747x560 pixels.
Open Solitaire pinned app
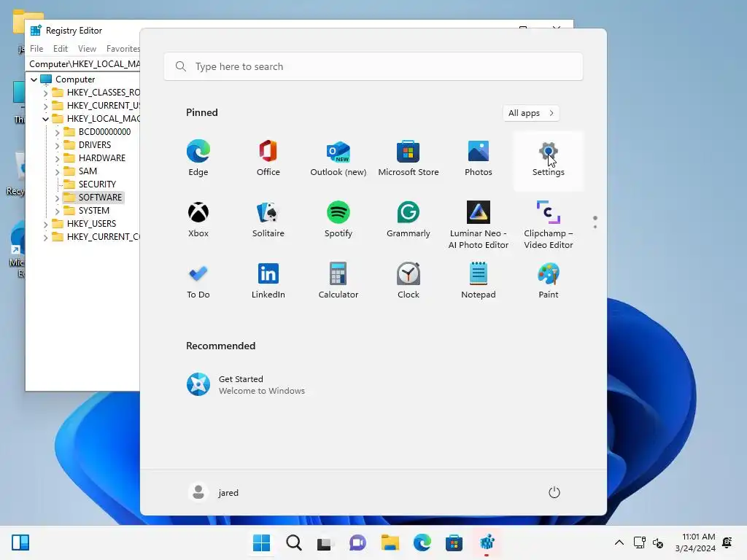coord(268,219)
